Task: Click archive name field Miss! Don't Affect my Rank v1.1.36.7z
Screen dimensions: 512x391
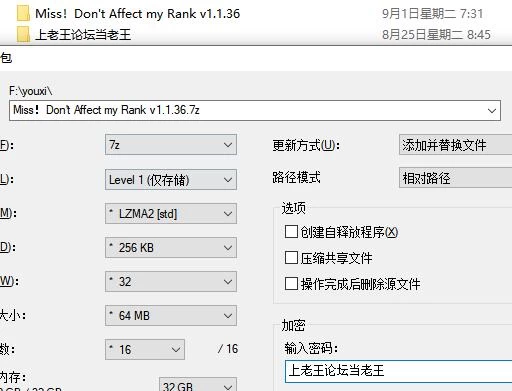Action: [255, 110]
